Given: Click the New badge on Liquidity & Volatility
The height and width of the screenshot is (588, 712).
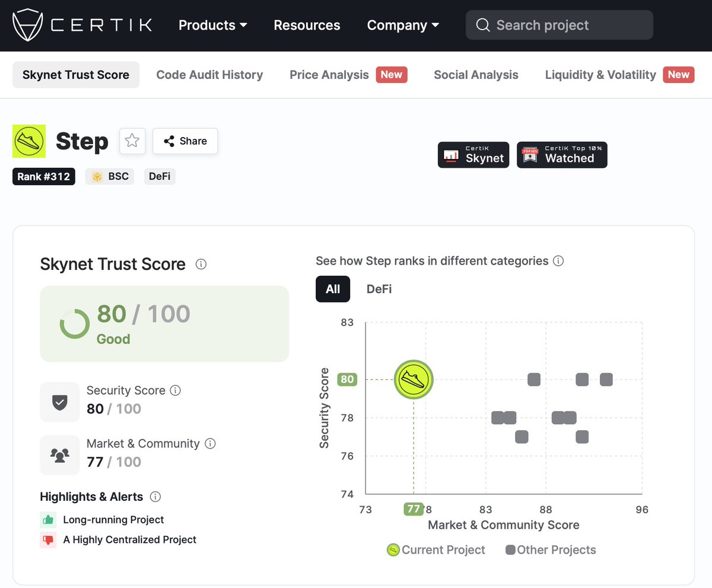Looking at the screenshot, I should tap(678, 75).
